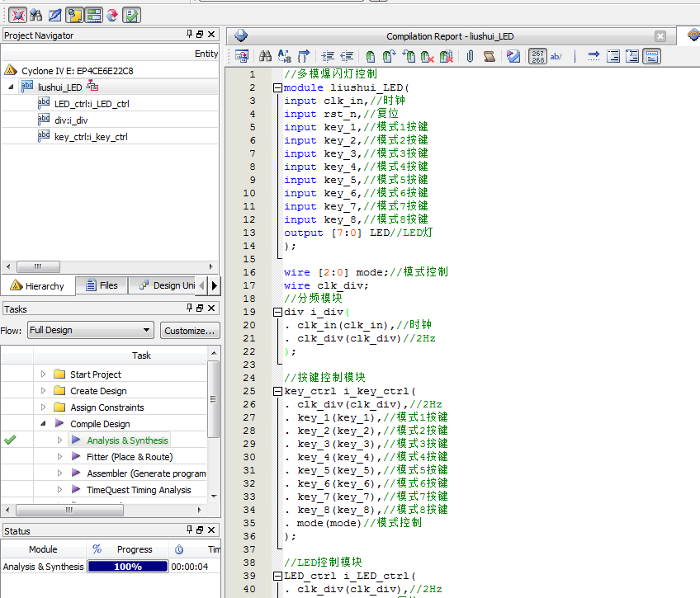Click the pink starburst icon in top toolbar
Viewport: 700px width, 598px height.
[x=17, y=15]
